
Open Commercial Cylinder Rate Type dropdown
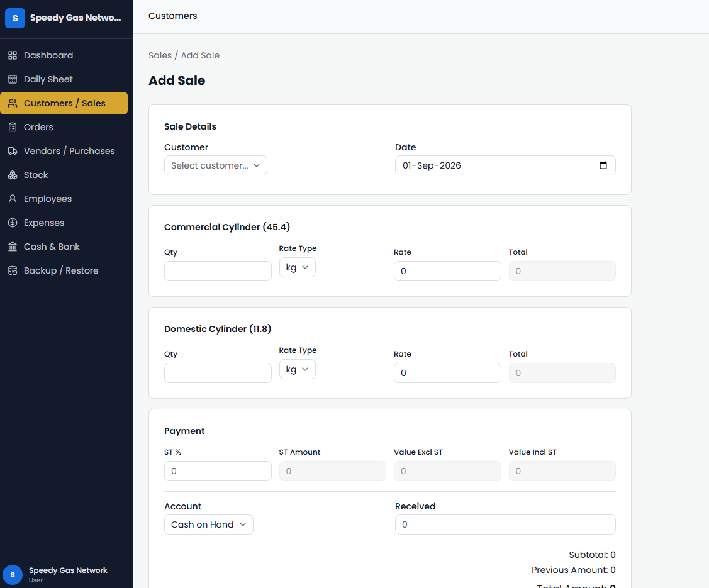tap(297, 267)
